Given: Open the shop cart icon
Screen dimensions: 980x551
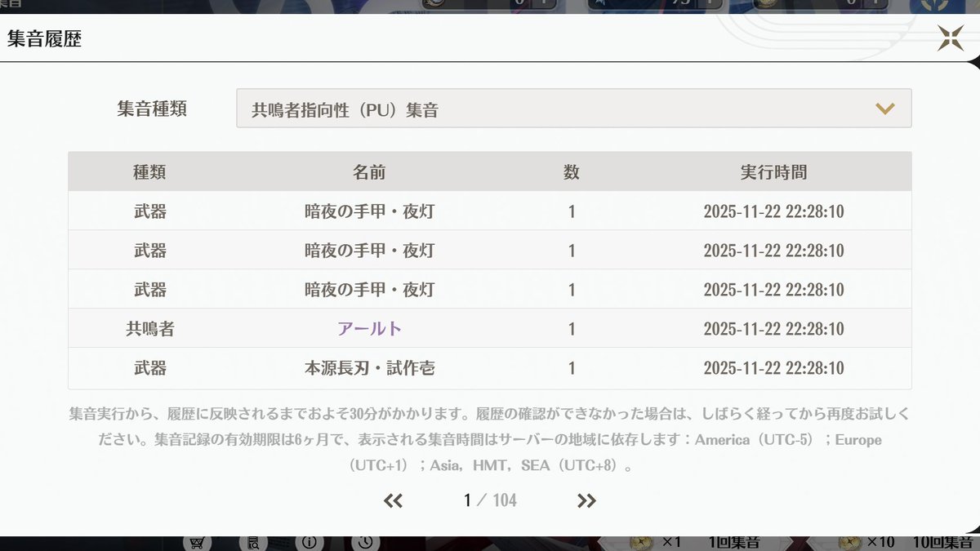Looking at the screenshot, I should (195, 543).
